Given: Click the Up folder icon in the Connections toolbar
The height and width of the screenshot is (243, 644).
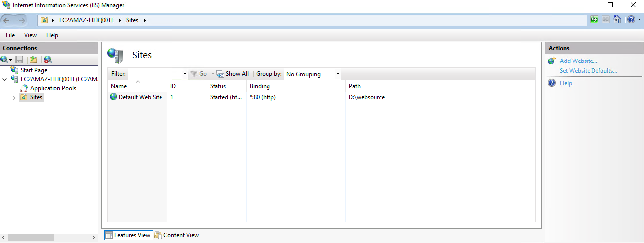Looking at the screenshot, I should click(x=33, y=60).
